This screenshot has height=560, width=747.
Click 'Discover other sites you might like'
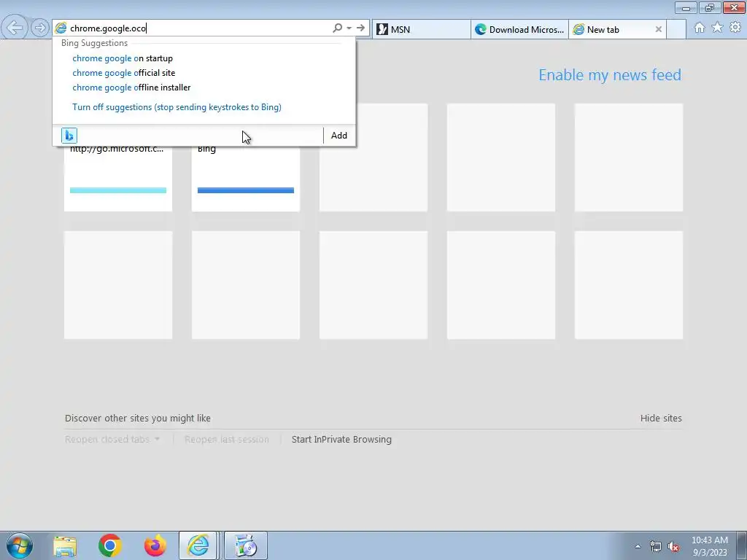pyautogui.click(x=138, y=418)
